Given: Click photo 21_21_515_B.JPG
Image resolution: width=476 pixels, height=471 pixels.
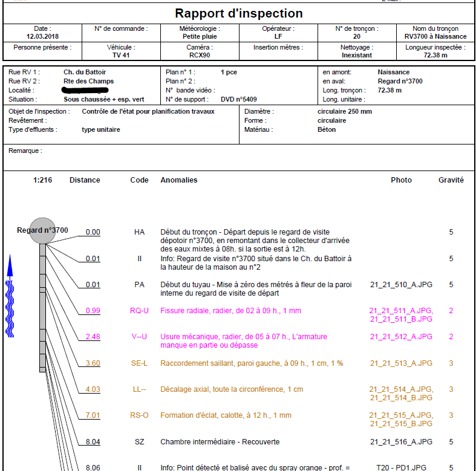Looking at the screenshot, I should point(402,424).
